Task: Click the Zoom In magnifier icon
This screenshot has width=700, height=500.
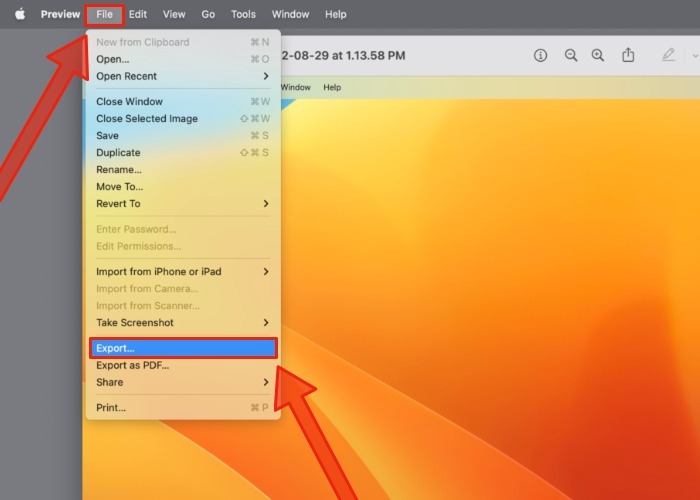Action: tap(598, 55)
